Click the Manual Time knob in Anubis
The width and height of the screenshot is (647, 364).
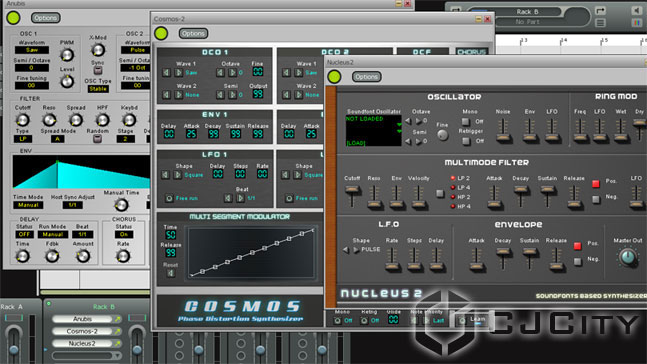(x=121, y=204)
